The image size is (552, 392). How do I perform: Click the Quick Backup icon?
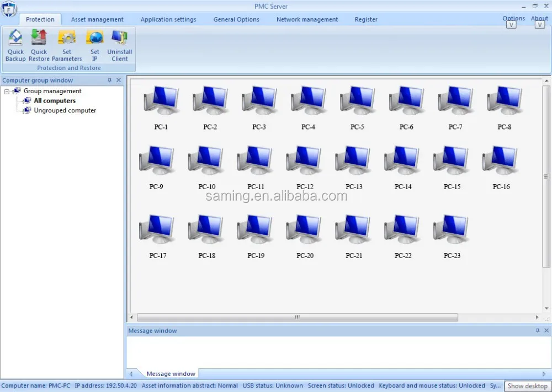pyautogui.click(x=15, y=39)
